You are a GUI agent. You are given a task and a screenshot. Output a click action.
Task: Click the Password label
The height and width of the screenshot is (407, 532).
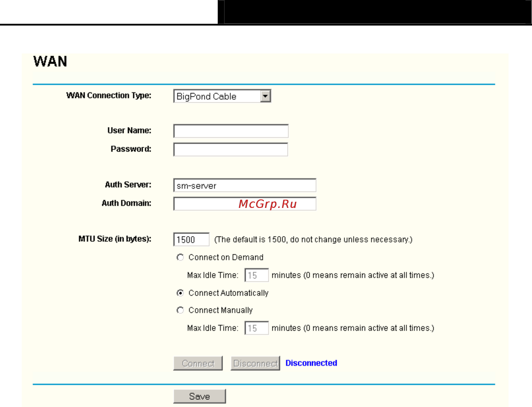tap(131, 149)
